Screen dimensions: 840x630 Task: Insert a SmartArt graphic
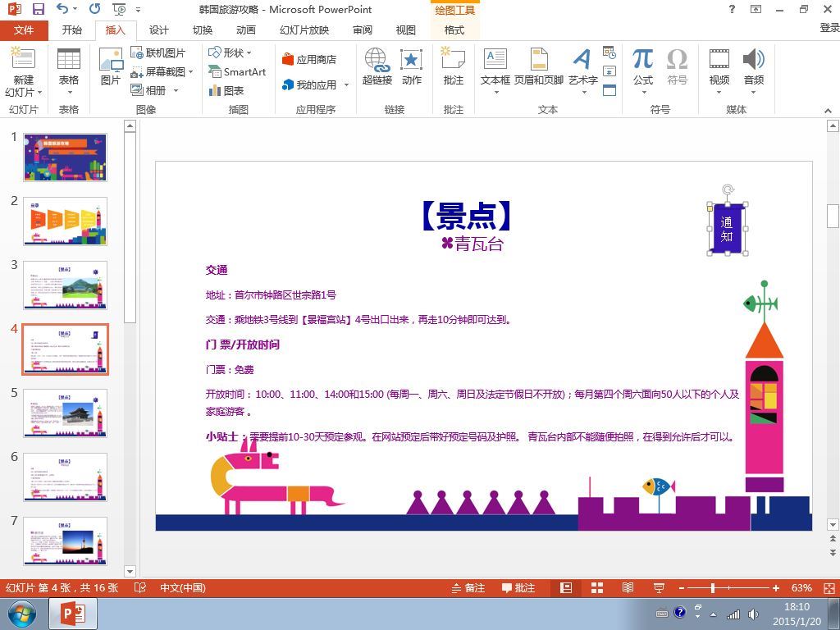(x=237, y=72)
